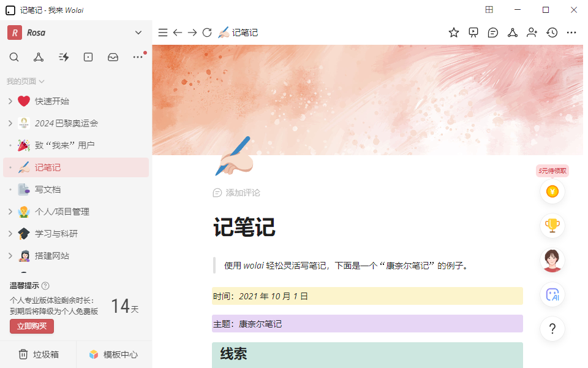This screenshot has height=368, width=588.
Task: Start presentation mode icon
Action: (473, 33)
